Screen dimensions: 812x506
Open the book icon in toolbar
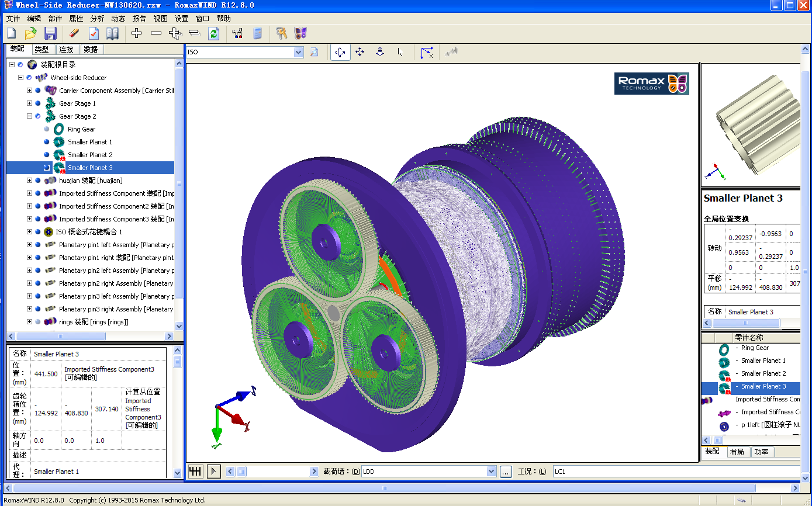[112, 33]
